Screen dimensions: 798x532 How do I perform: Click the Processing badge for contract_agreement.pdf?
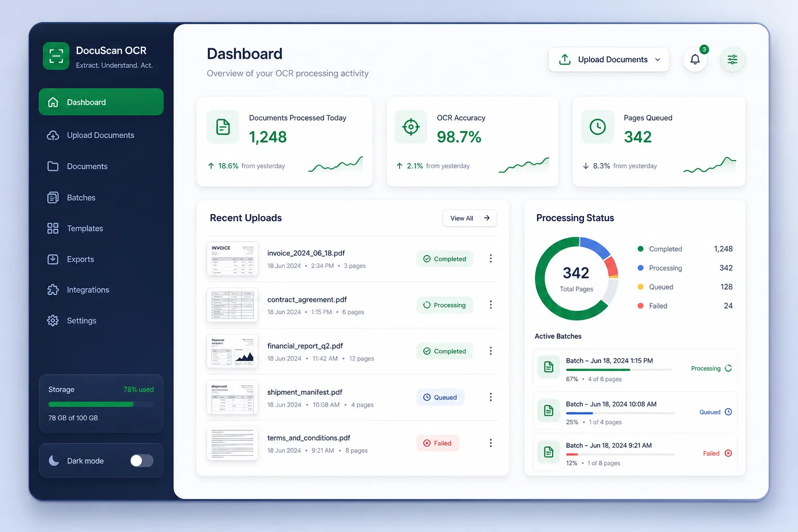[445, 305]
